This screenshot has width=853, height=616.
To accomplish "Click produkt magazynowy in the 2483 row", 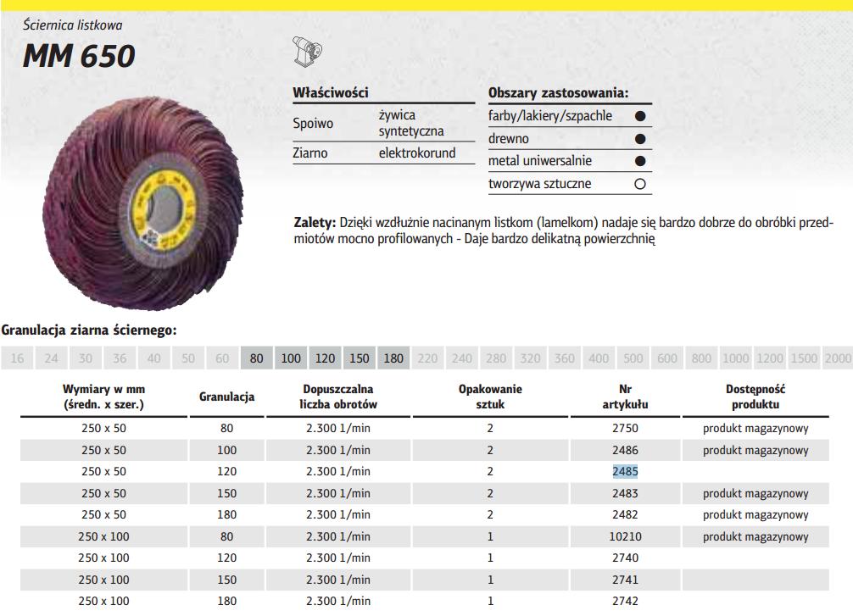I will (755, 494).
